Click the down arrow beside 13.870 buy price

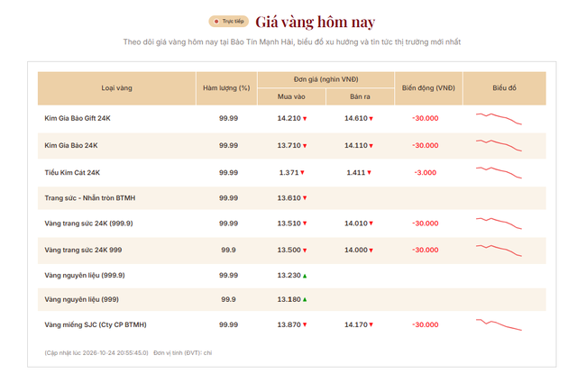(x=305, y=324)
